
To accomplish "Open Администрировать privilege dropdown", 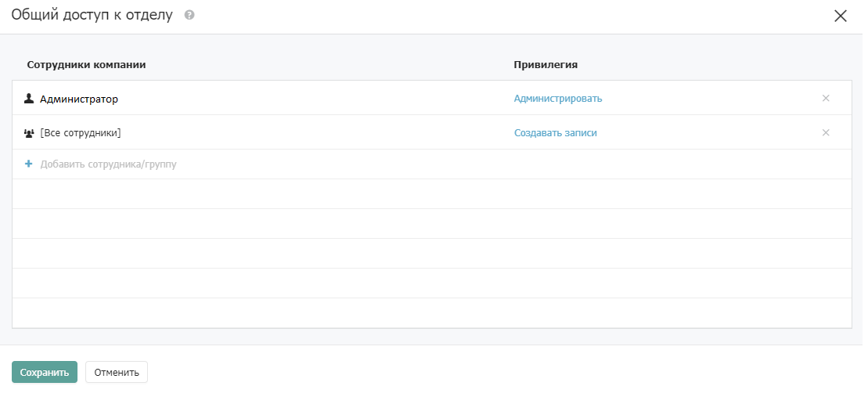I will click(558, 99).
